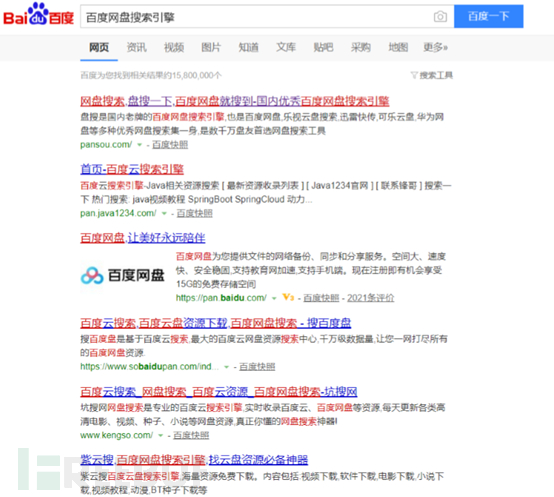Expand the 更多» tab menu
The width and height of the screenshot is (554, 497).
(435, 47)
